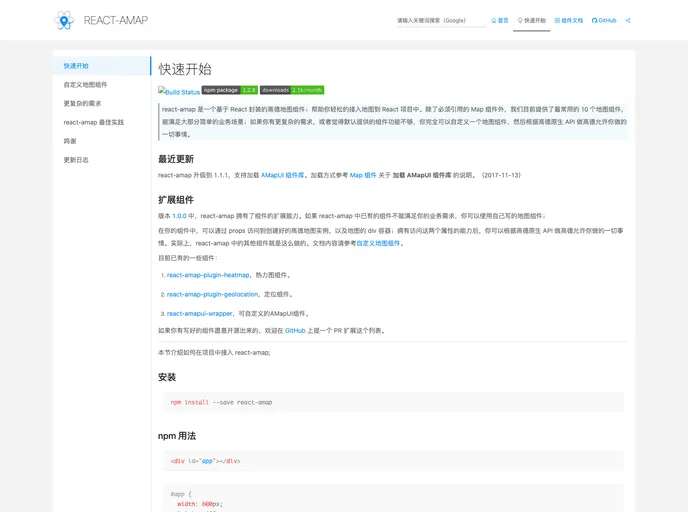This screenshot has width=688, height=512.
Task: Focus the Google keyword search field
Action: click(x=441, y=21)
